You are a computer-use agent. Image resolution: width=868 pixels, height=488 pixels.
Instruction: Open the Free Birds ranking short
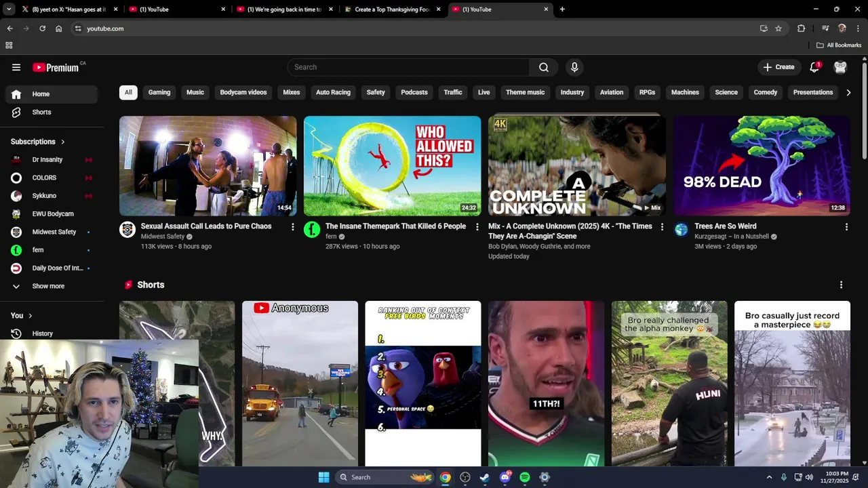coord(423,384)
